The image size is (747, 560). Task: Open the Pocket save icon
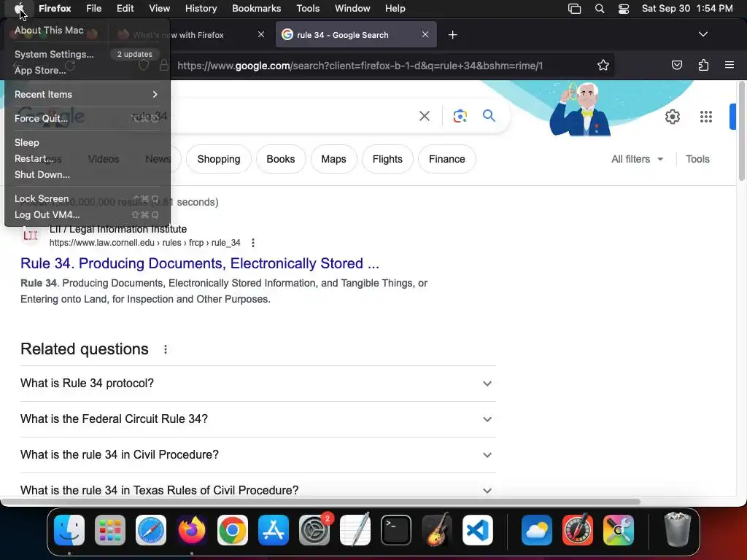tap(676, 65)
